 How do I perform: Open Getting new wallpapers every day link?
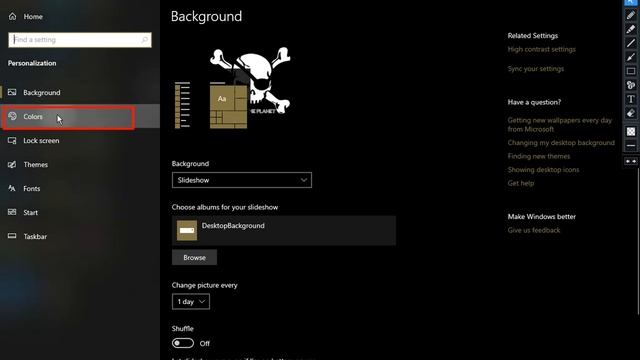(x=560, y=124)
